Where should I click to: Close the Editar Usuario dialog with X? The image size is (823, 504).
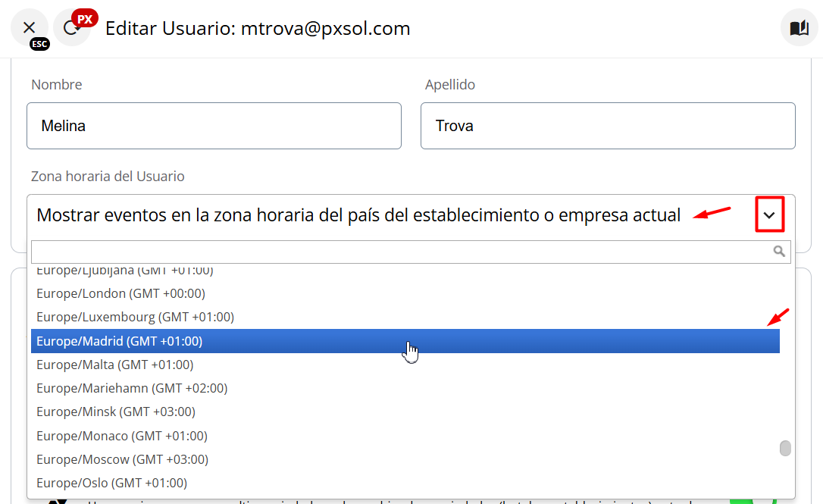pos(30,28)
